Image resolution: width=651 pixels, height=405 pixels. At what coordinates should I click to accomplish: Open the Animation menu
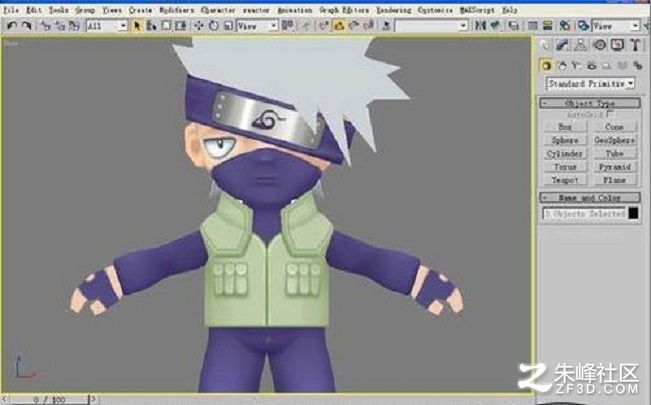point(294,10)
